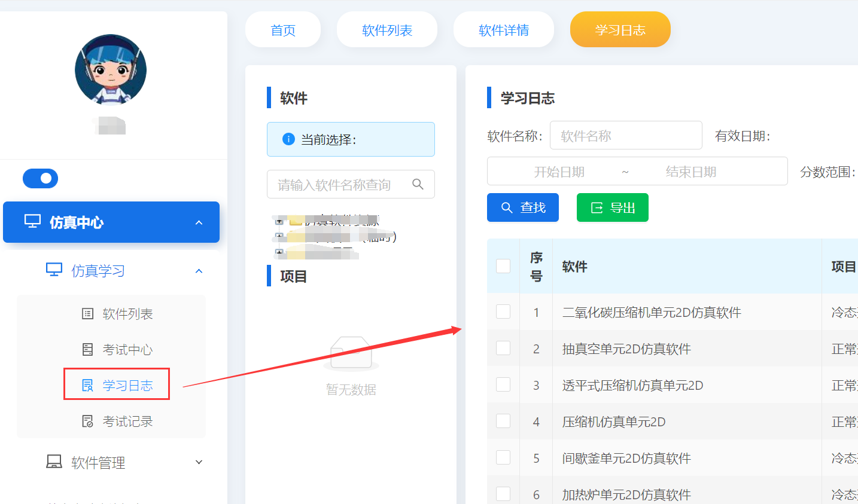The image size is (858, 504).
Task: Click the icon beside 学习日志 in sidebar
Action: coord(87,386)
